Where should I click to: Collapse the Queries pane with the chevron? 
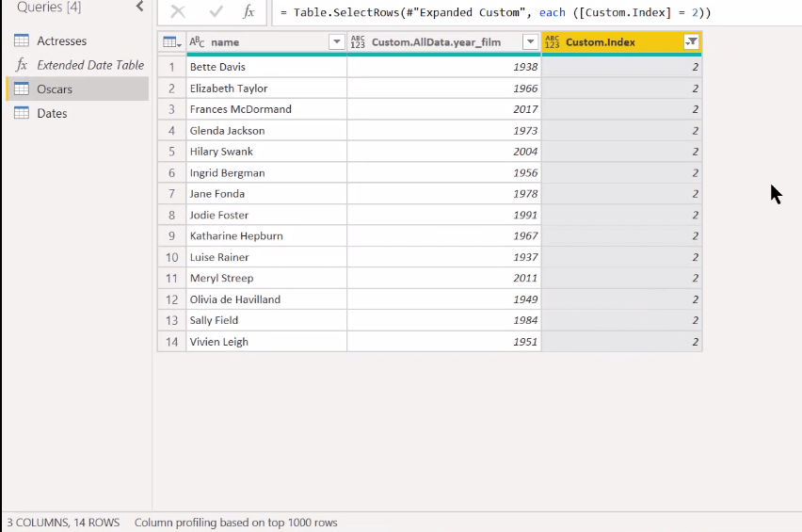click(x=139, y=7)
